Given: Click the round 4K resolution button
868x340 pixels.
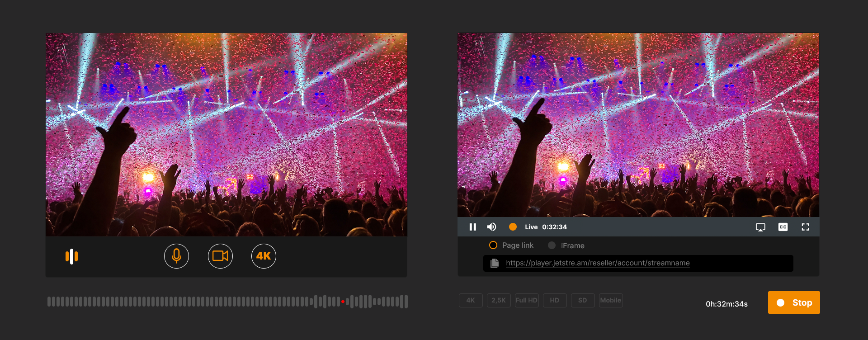Looking at the screenshot, I should (264, 256).
